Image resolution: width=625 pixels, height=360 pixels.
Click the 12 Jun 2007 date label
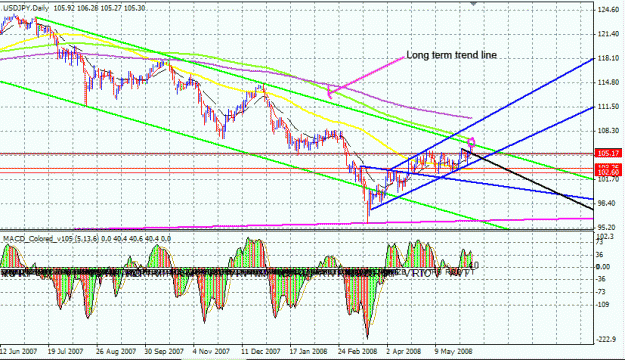click(19, 352)
